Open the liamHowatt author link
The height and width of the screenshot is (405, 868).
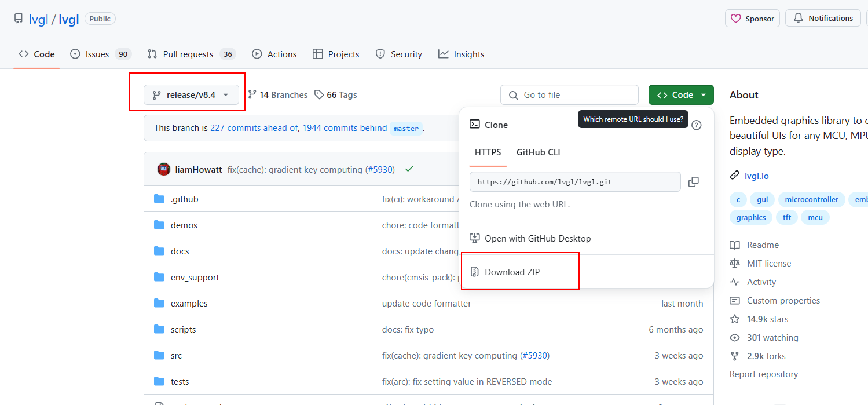[x=199, y=170]
